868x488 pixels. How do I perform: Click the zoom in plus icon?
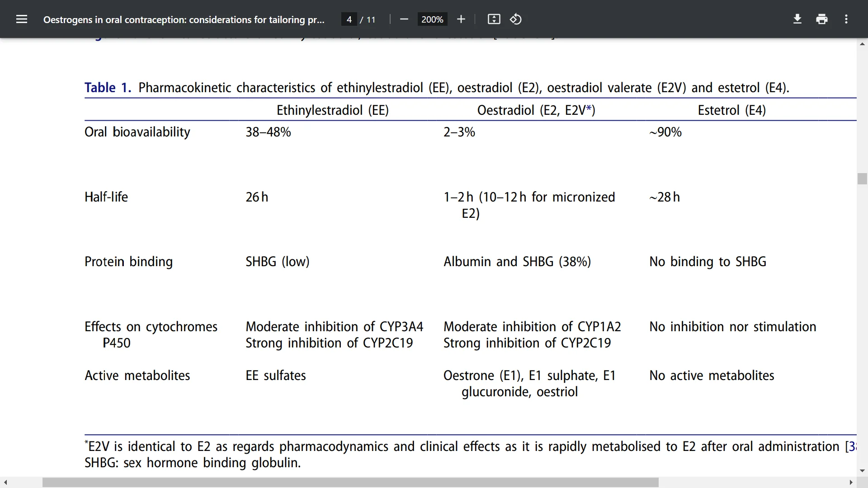click(x=461, y=19)
